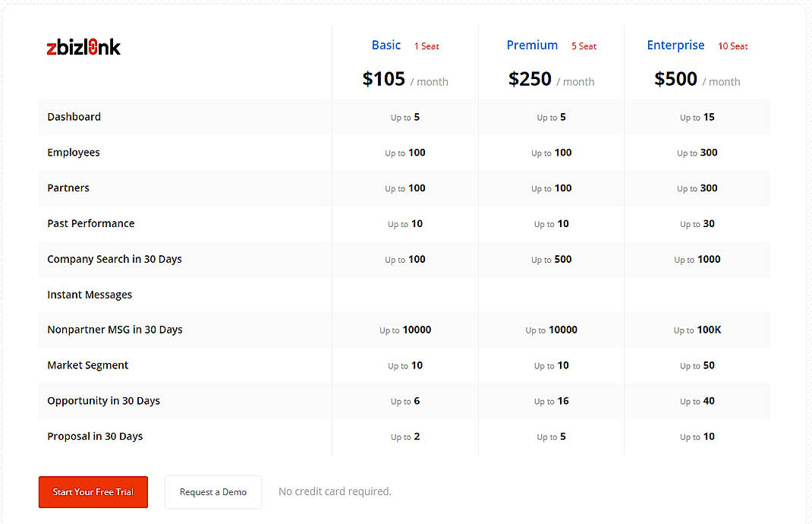Click 'Proposal in 30 Days' label
Viewport: 812px width, 524px height.
click(x=95, y=437)
